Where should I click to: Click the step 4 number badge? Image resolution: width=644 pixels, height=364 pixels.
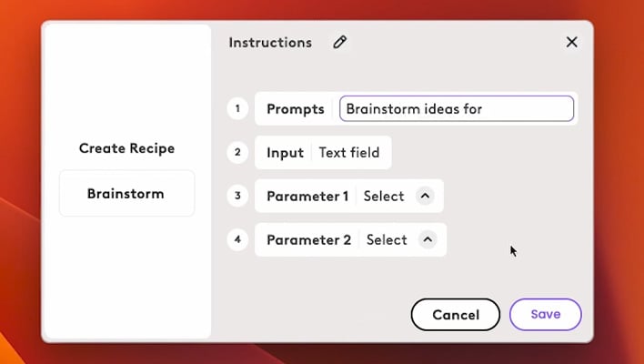pos(237,239)
